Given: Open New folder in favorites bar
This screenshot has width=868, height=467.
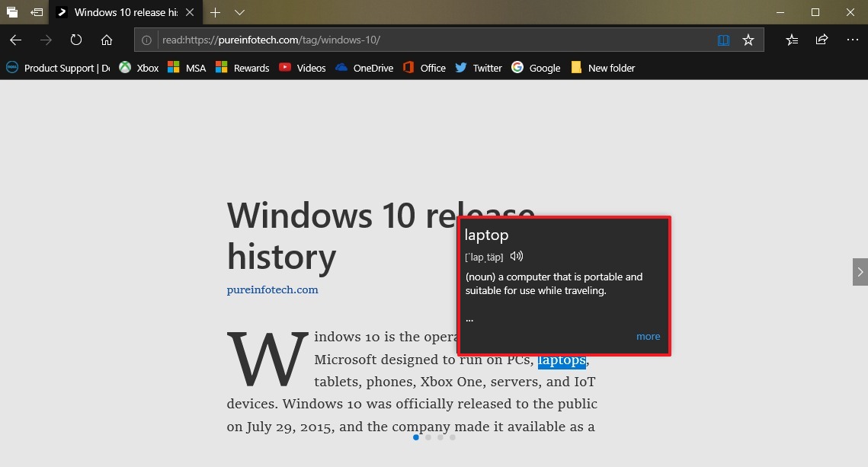Looking at the screenshot, I should pyautogui.click(x=603, y=68).
